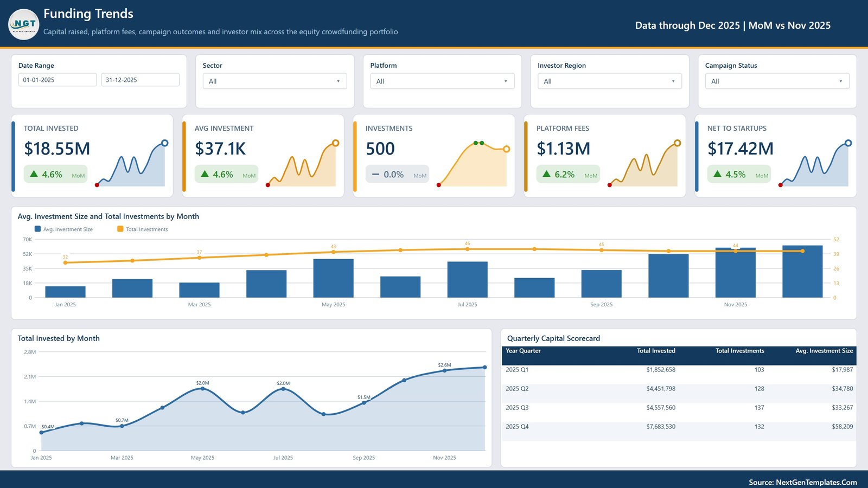This screenshot has height=488, width=868.
Task: Click the $1,852,658 table cell
Action: tap(661, 370)
